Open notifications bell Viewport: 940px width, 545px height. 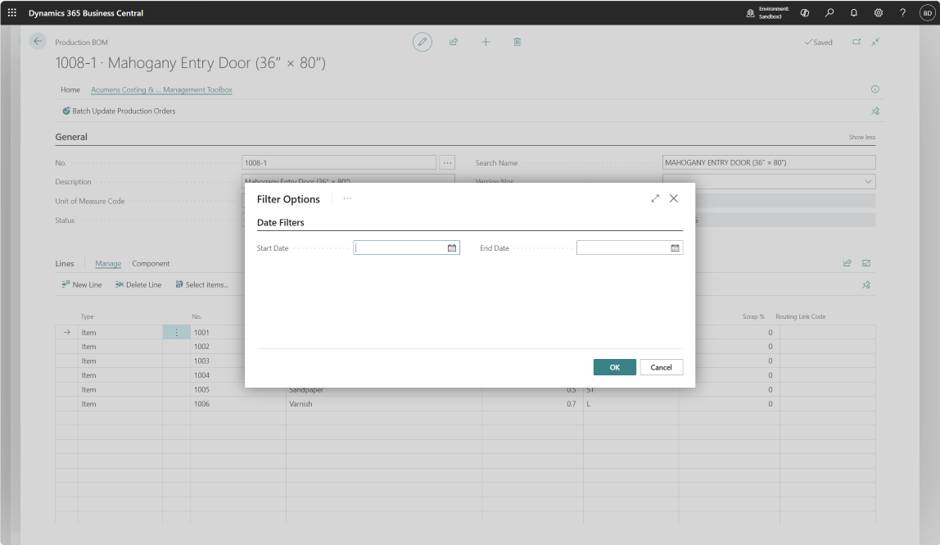[854, 13]
